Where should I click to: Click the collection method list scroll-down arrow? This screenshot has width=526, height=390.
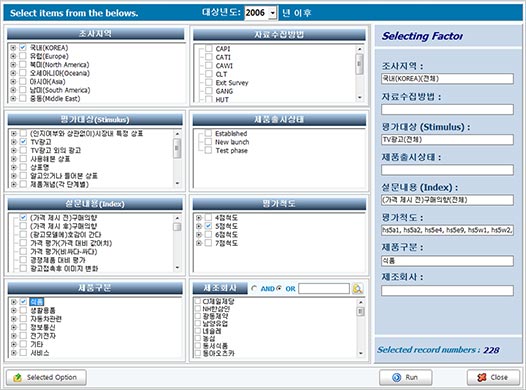[360, 98]
